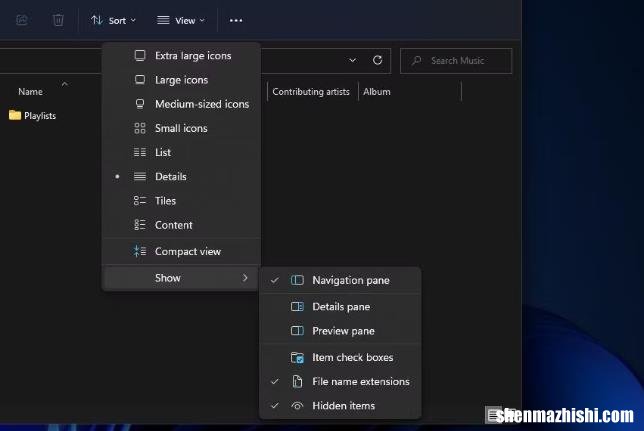Open the View dropdown menu
Screen dimensions: 644x431
(181, 20)
